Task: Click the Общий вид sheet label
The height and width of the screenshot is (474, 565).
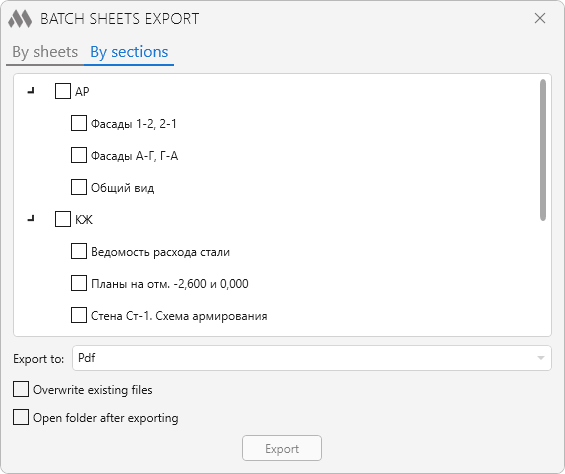Action: (x=123, y=188)
